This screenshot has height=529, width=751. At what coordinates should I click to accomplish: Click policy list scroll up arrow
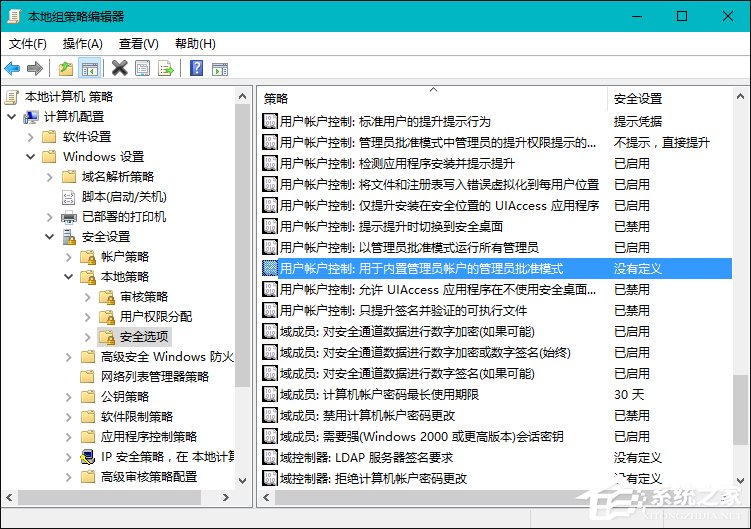pyautogui.click(x=740, y=96)
